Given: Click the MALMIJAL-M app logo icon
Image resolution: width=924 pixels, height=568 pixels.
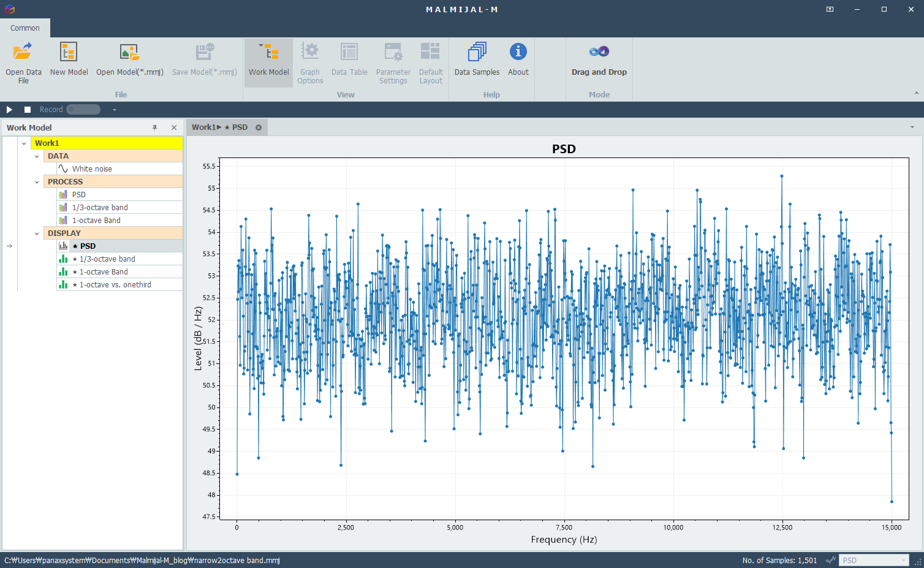Looking at the screenshot, I should 9,9.
